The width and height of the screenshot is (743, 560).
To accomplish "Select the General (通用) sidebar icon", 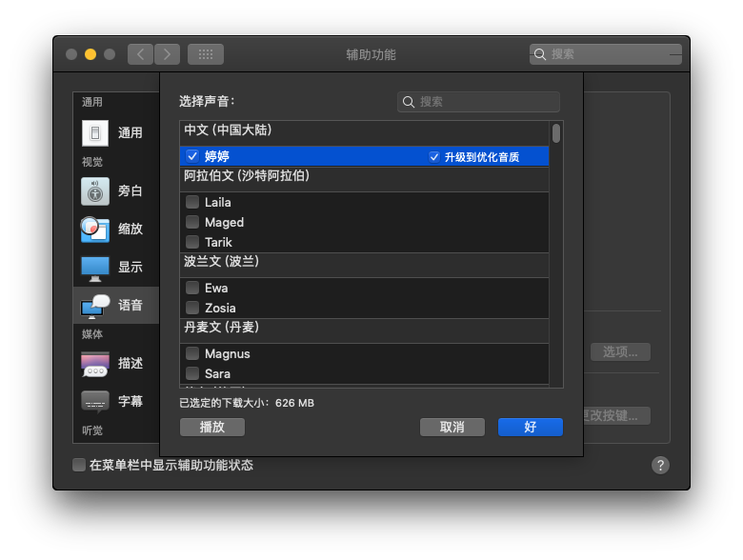I will pos(95,133).
